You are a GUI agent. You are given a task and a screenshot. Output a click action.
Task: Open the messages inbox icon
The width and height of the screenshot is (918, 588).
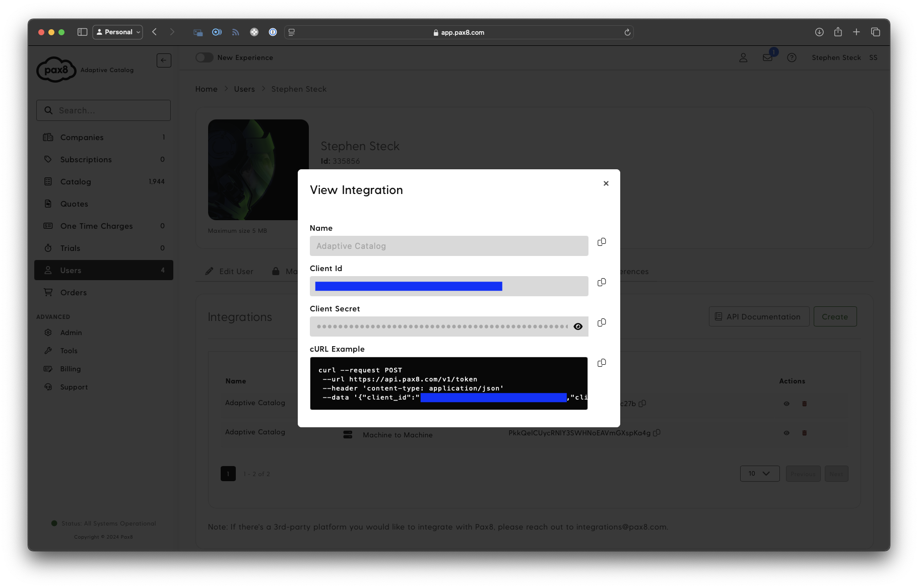[x=768, y=57]
